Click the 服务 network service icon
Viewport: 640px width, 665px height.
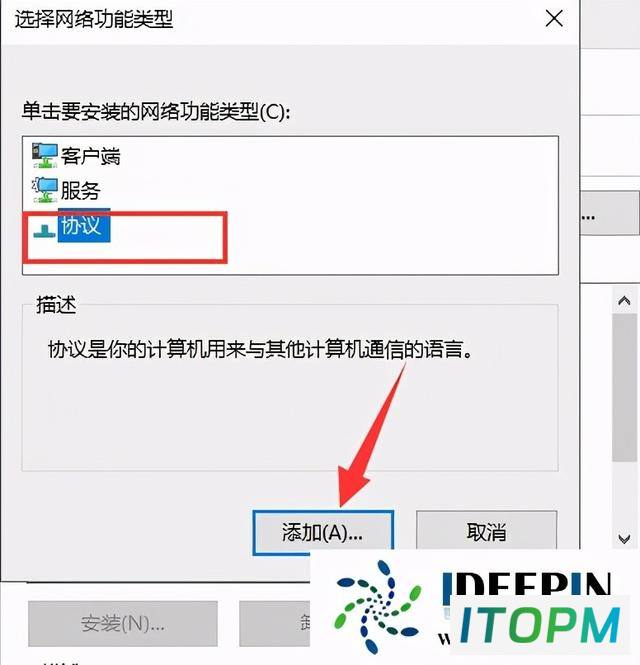pos(45,190)
